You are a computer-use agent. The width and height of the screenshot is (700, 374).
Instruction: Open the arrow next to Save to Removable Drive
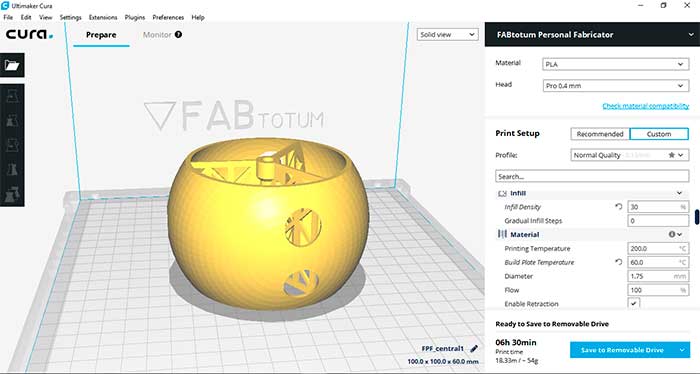pyautogui.click(x=682, y=350)
